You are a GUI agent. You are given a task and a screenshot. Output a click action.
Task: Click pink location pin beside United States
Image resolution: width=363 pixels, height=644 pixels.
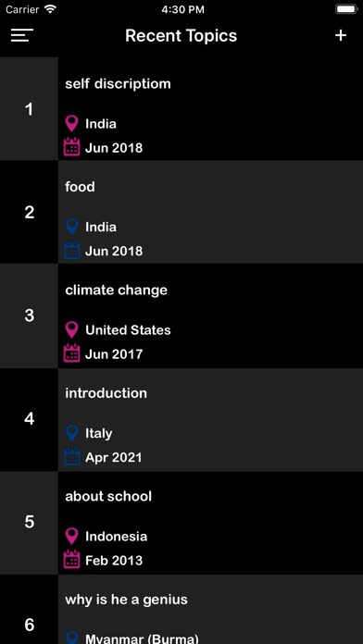point(71,329)
